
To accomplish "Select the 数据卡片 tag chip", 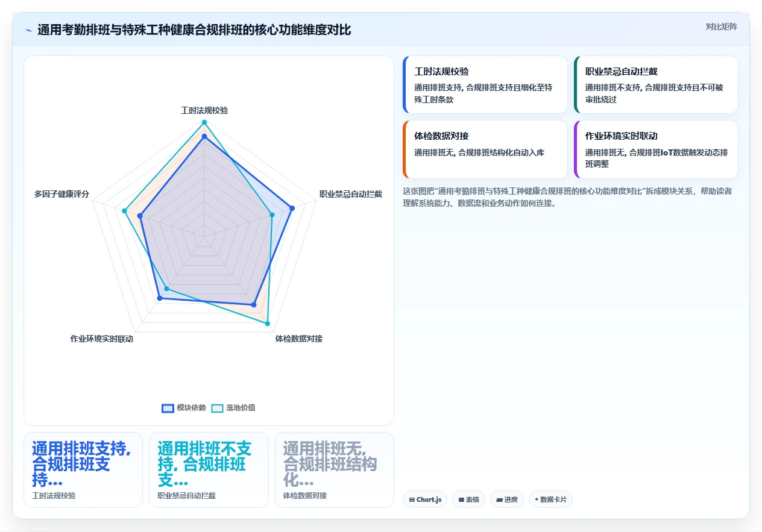I will click(x=550, y=499).
